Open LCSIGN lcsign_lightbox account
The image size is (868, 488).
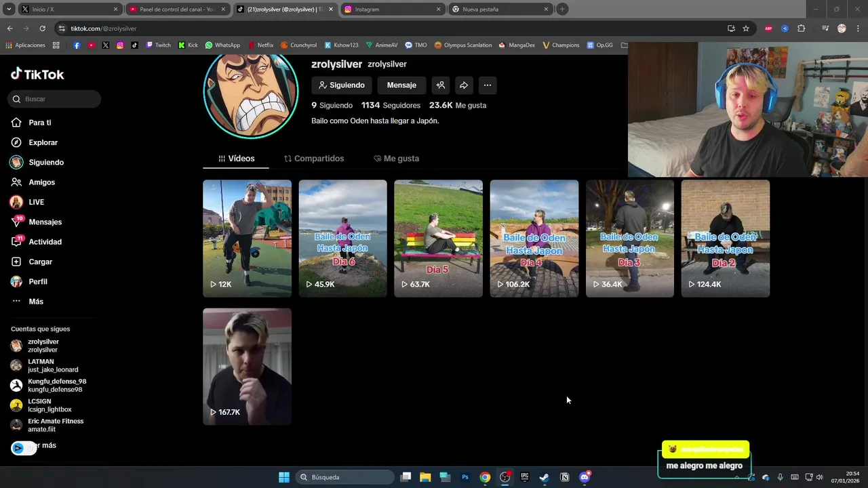pos(41,405)
